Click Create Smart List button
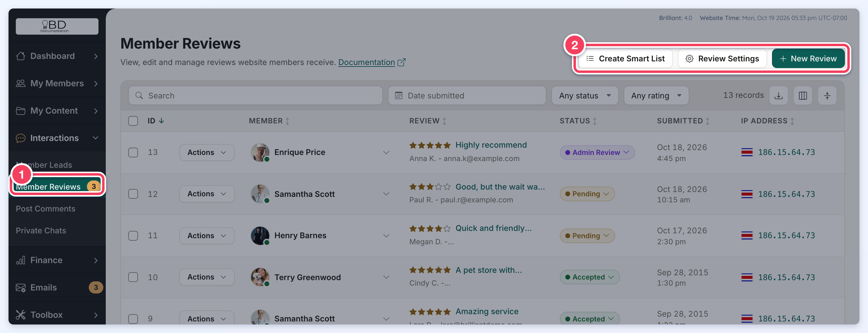Image resolution: width=868 pixels, height=333 pixels. (x=625, y=59)
